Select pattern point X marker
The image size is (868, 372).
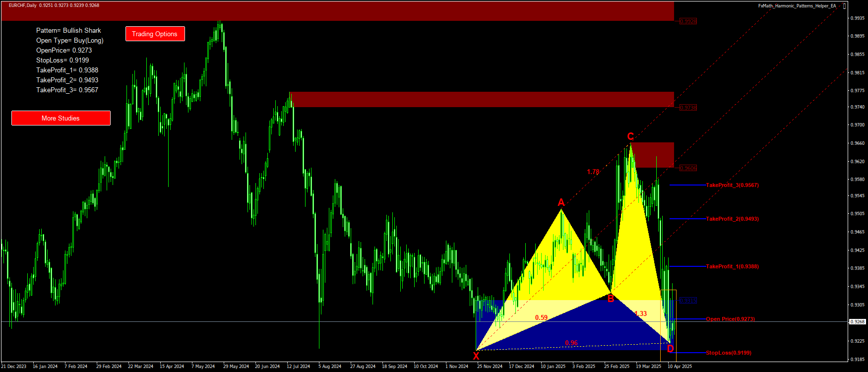tap(476, 355)
